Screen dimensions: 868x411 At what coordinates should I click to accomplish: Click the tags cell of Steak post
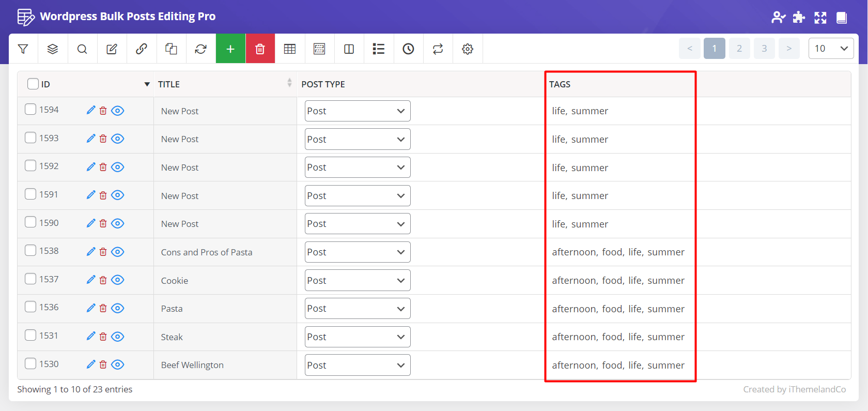618,337
